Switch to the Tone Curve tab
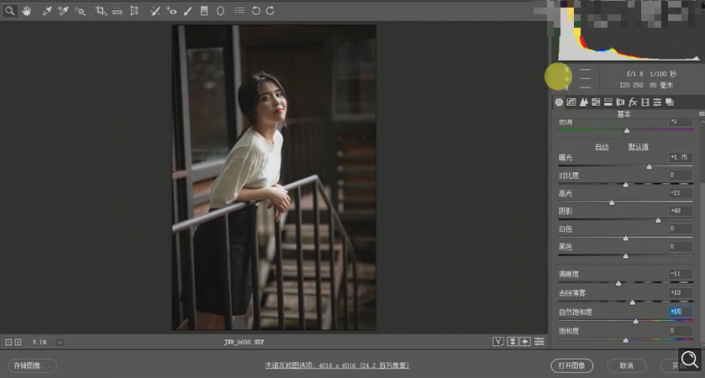The width and height of the screenshot is (705, 378). [x=571, y=102]
